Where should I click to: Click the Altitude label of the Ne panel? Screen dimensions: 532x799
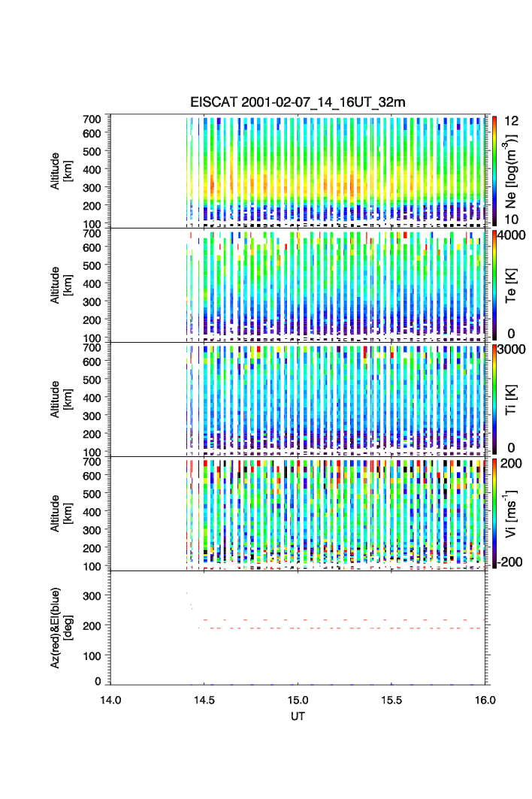click(61, 171)
